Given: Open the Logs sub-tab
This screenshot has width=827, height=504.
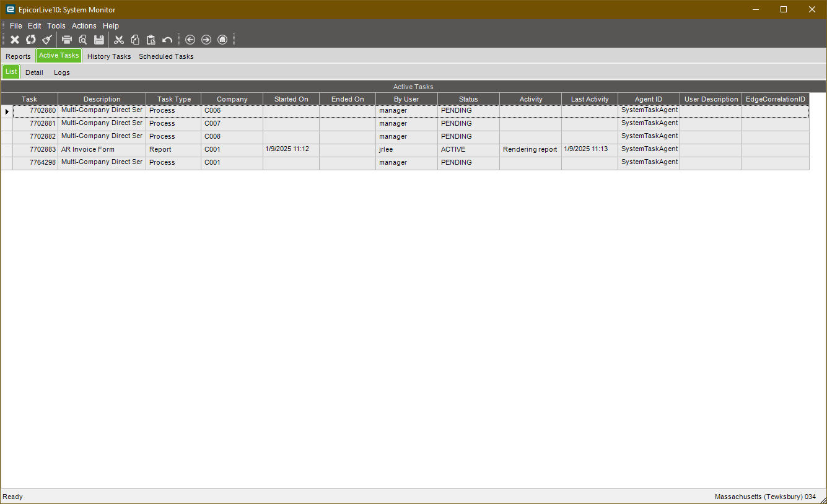Looking at the screenshot, I should pyautogui.click(x=62, y=72).
